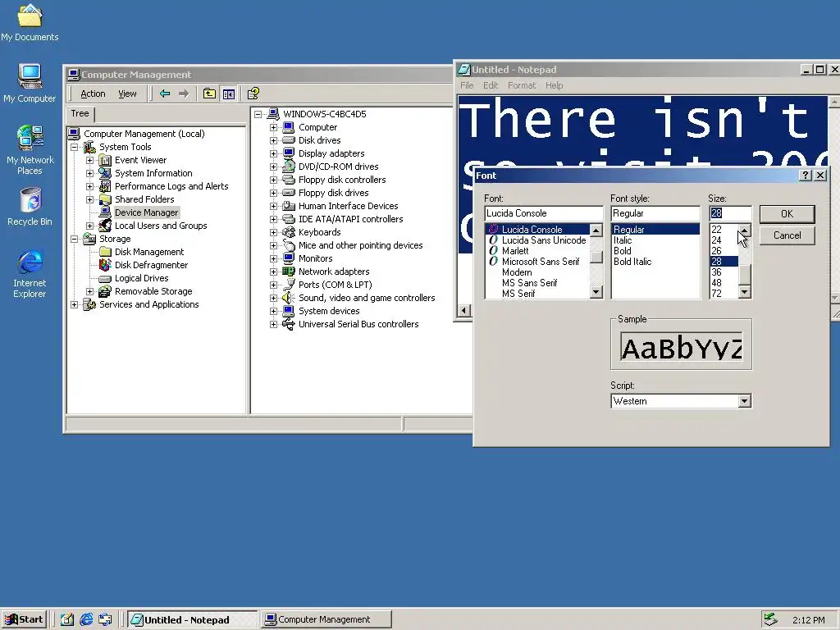Screen dimensions: 840x630
Task: Open the View menu in Computer Management
Action: 127,94
